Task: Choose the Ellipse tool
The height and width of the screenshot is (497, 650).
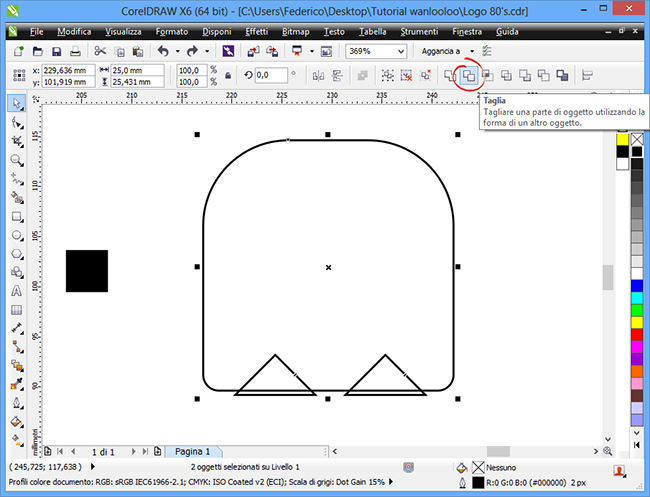Action: [17, 235]
